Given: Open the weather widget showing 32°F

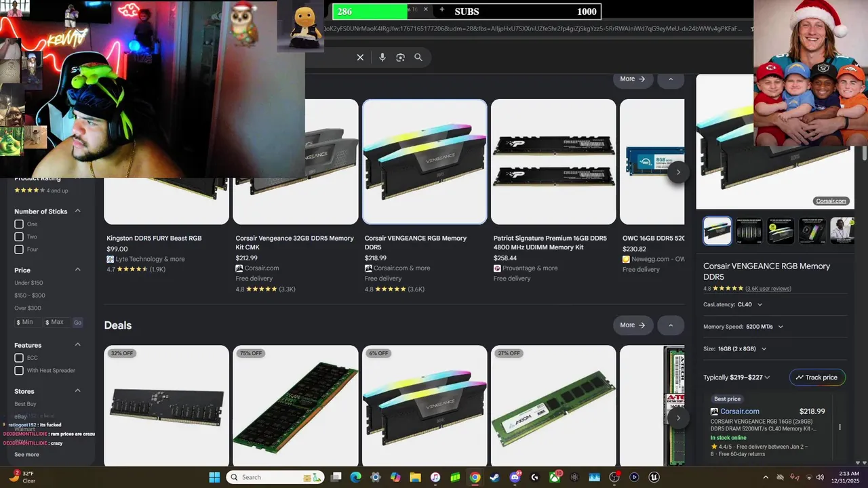Looking at the screenshot, I should tap(22, 477).
